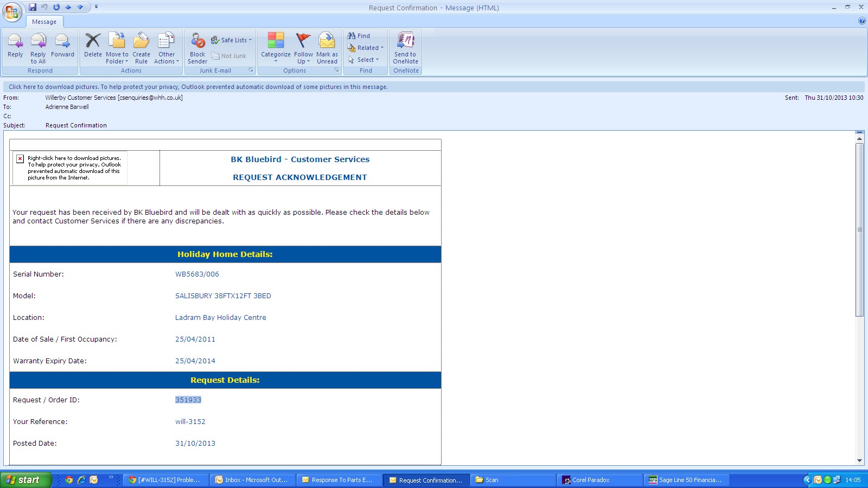Image resolution: width=868 pixels, height=488 pixels.
Task: Click the scroll down arrow of the message
Action: click(x=859, y=460)
